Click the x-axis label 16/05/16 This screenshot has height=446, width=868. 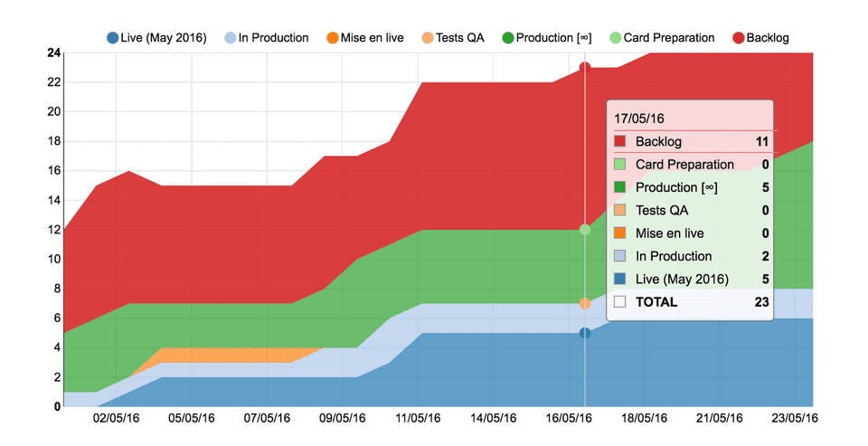(569, 418)
